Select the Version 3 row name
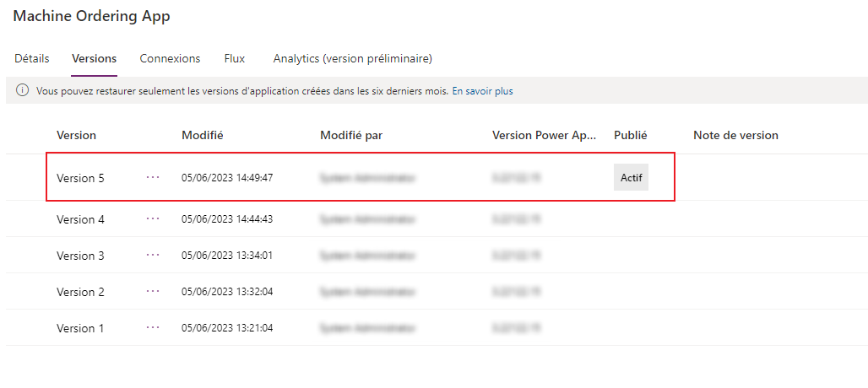Viewport: 868px width, 388px height. tap(80, 256)
